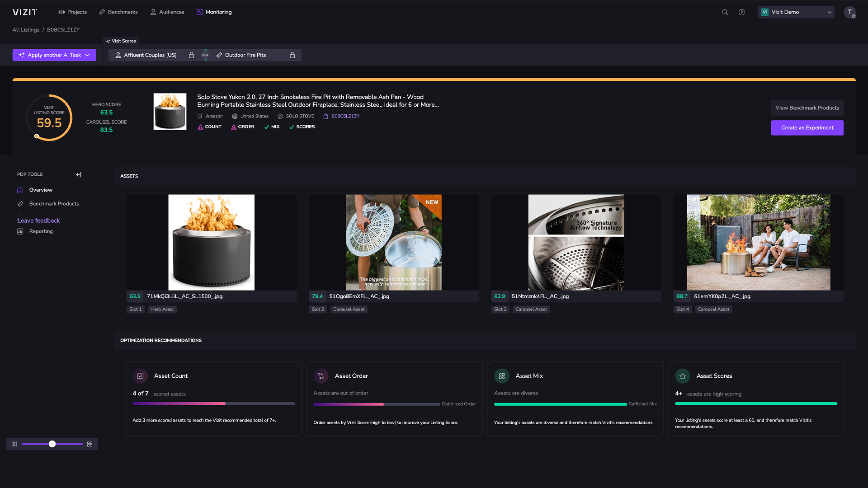868x488 pixels.
Task: Open the couple by fire pit thumbnail
Action: (758, 242)
